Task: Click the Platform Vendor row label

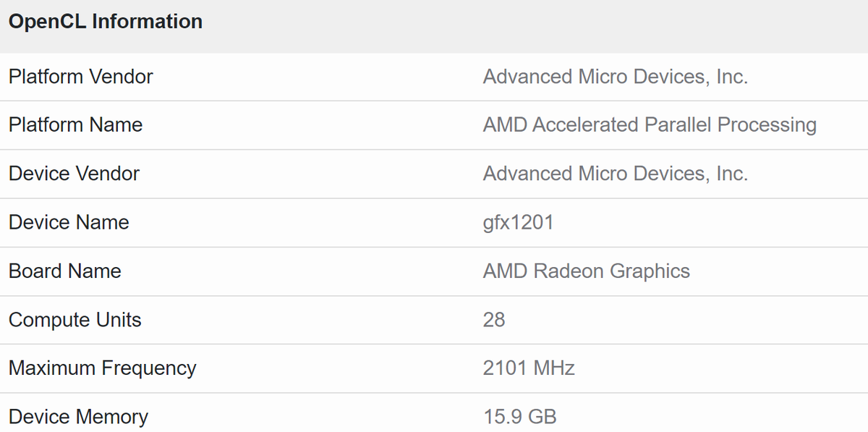Action: pos(81,77)
